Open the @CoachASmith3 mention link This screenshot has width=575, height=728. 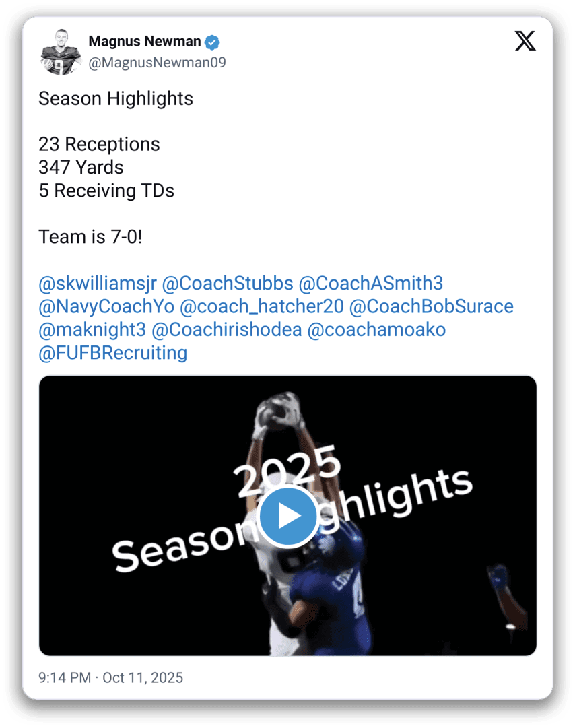click(371, 284)
